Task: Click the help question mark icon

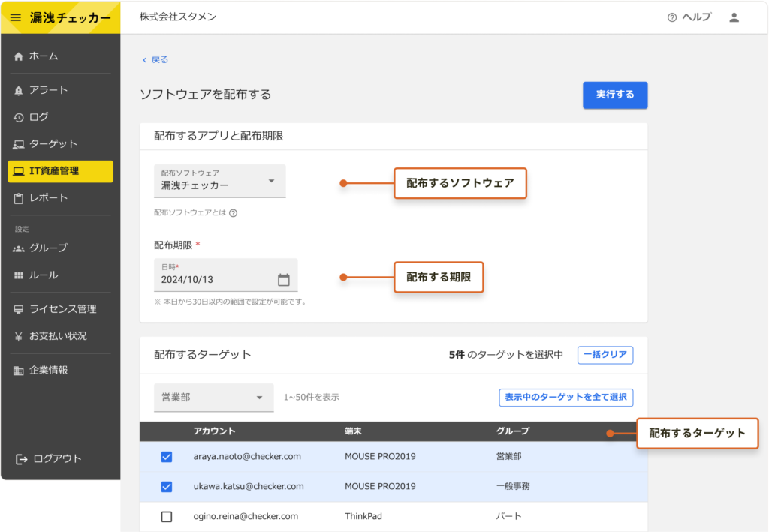Action: 672,18
